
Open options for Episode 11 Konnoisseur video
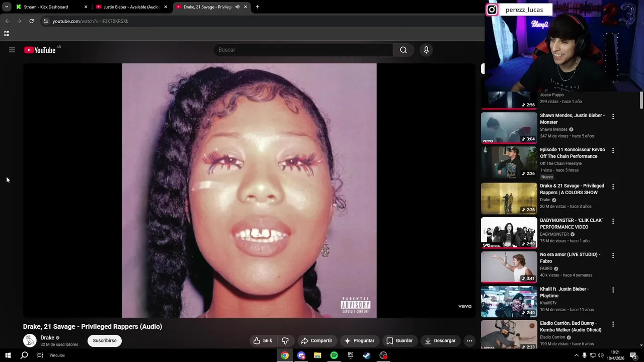613,150
